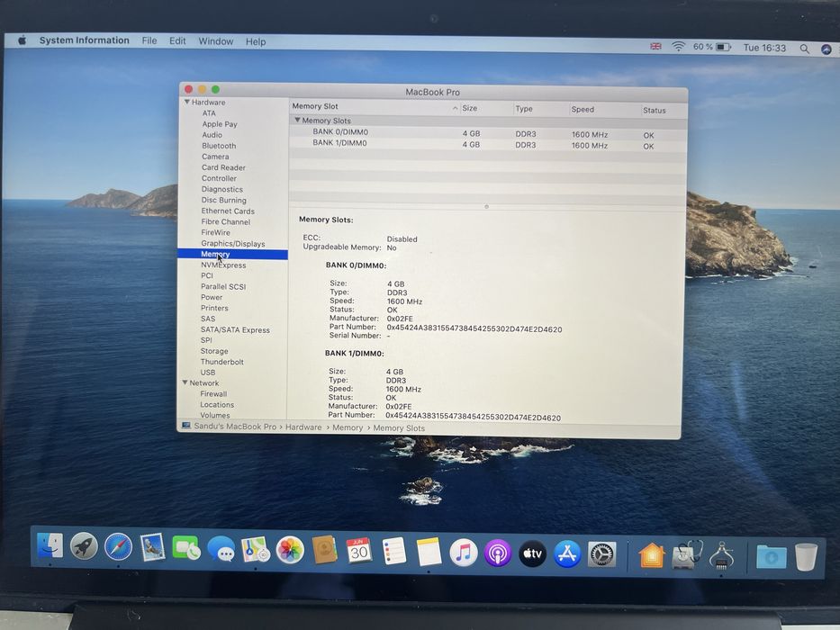Open the Trash in Dock

[x=807, y=557]
